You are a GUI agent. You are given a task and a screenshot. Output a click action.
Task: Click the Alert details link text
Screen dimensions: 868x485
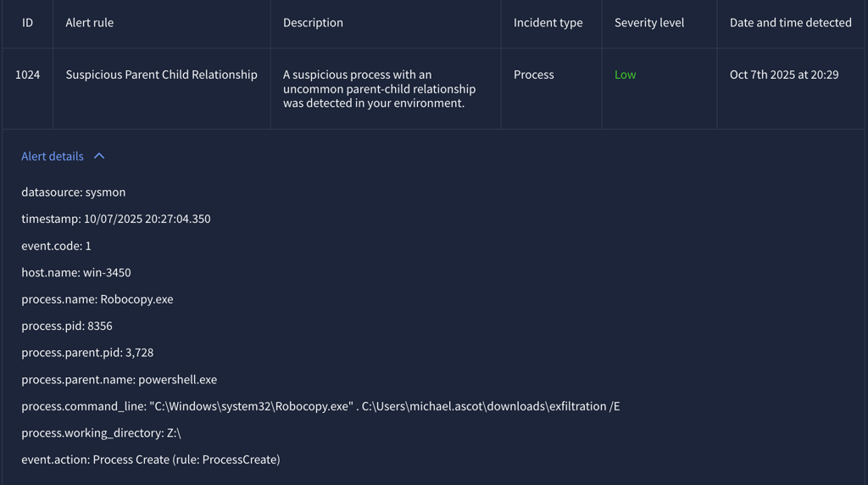pyautogui.click(x=53, y=156)
